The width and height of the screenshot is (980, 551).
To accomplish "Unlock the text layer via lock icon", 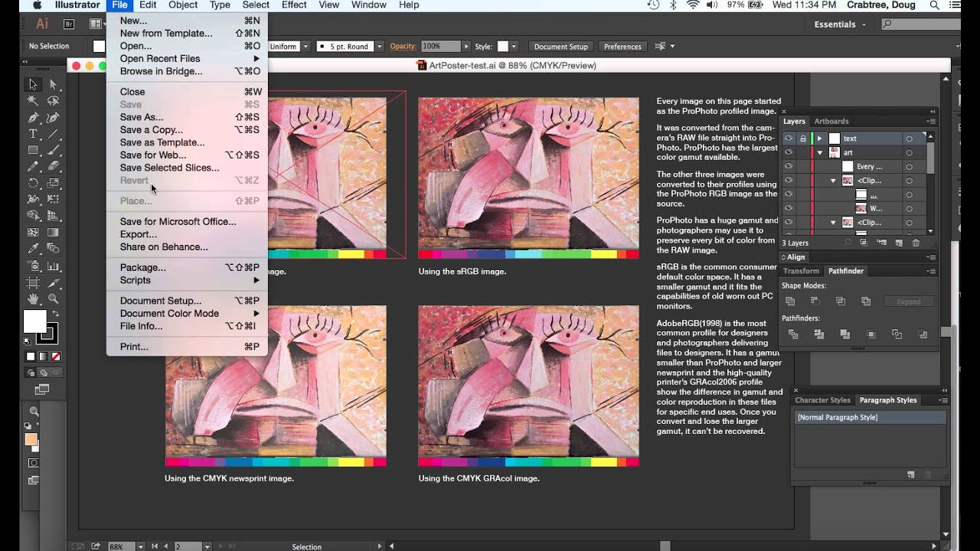I will click(802, 139).
